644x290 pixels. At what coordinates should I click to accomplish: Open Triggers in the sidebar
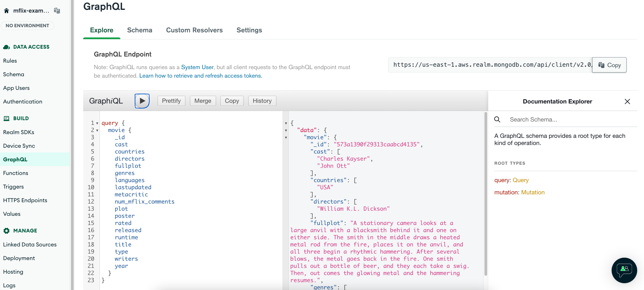[x=13, y=187]
